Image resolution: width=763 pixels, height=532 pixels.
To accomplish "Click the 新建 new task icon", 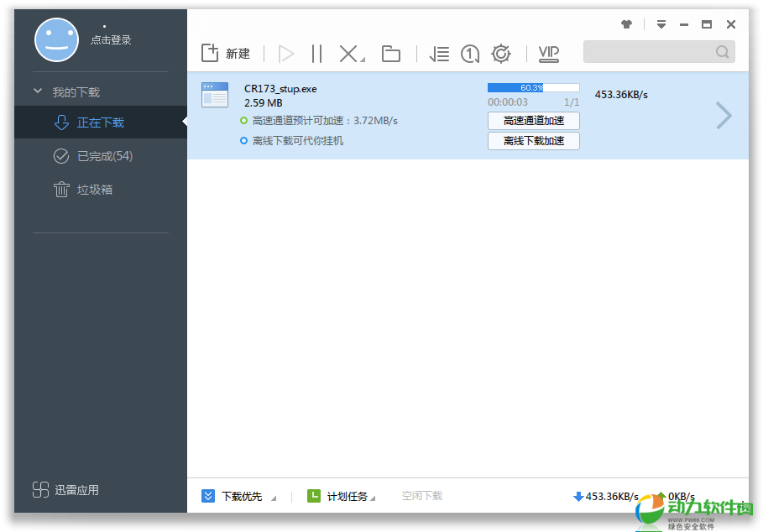I will (210, 53).
